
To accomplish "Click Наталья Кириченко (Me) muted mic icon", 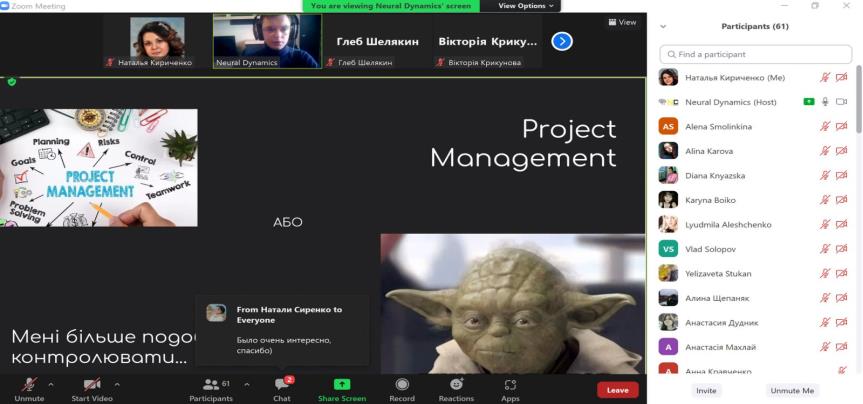I will [824, 78].
